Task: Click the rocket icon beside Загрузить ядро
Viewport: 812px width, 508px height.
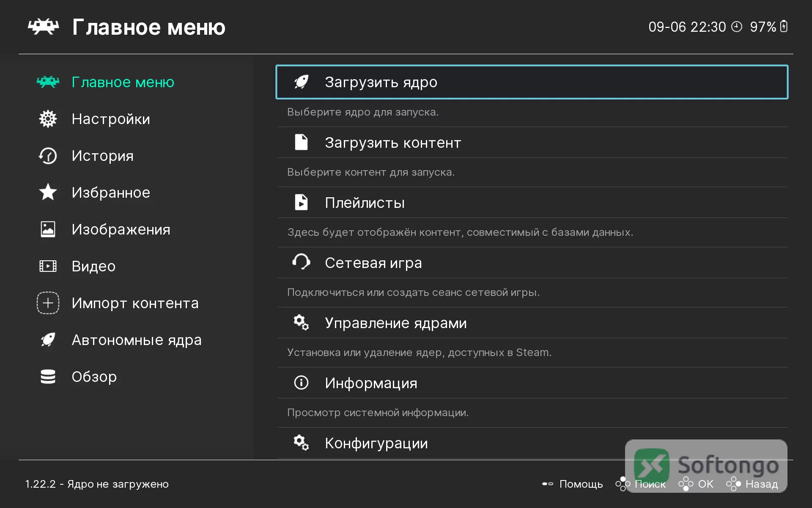Action: (301, 82)
